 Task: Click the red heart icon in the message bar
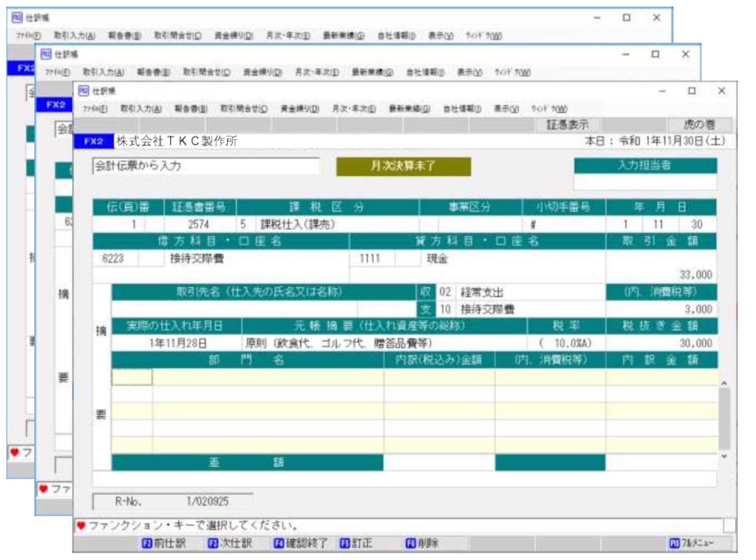[81, 526]
